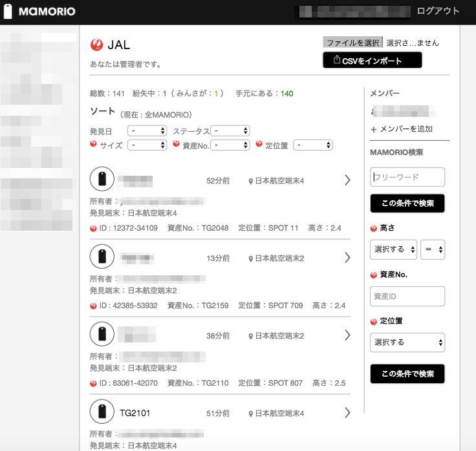Viewport: 476px width, 451px height.
Task: Open tag icon for ID 63061-42070
Action: coord(102,334)
